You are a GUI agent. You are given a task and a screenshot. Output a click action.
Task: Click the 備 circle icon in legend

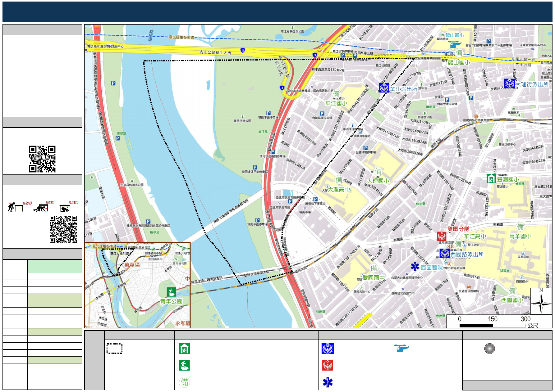(185, 382)
